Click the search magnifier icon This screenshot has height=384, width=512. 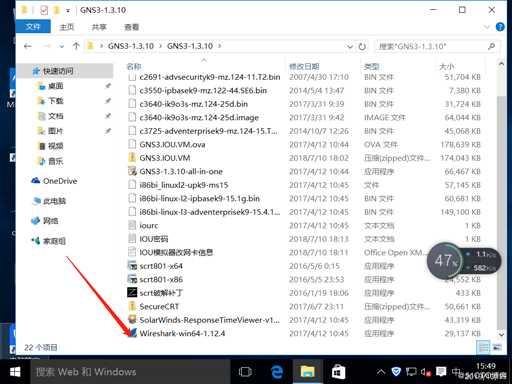pyautogui.click(x=492, y=46)
